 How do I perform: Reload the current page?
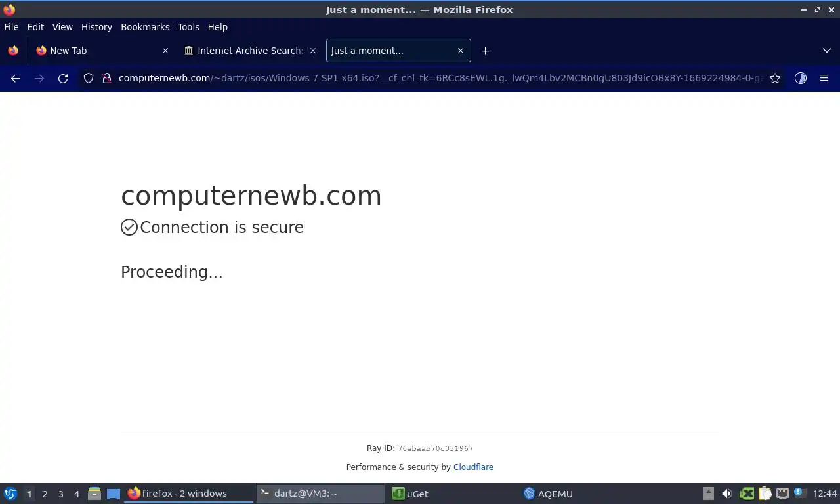[x=63, y=78]
